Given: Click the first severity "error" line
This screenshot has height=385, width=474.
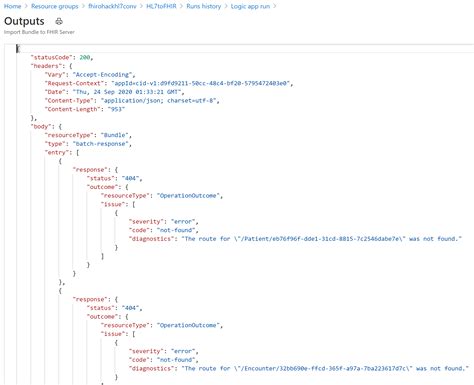Looking at the screenshot, I should tap(163, 222).
